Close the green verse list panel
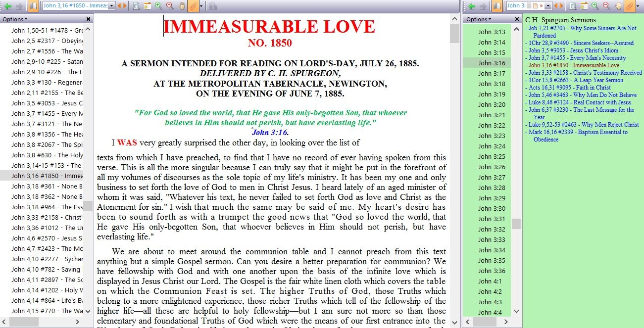 click(517, 19)
